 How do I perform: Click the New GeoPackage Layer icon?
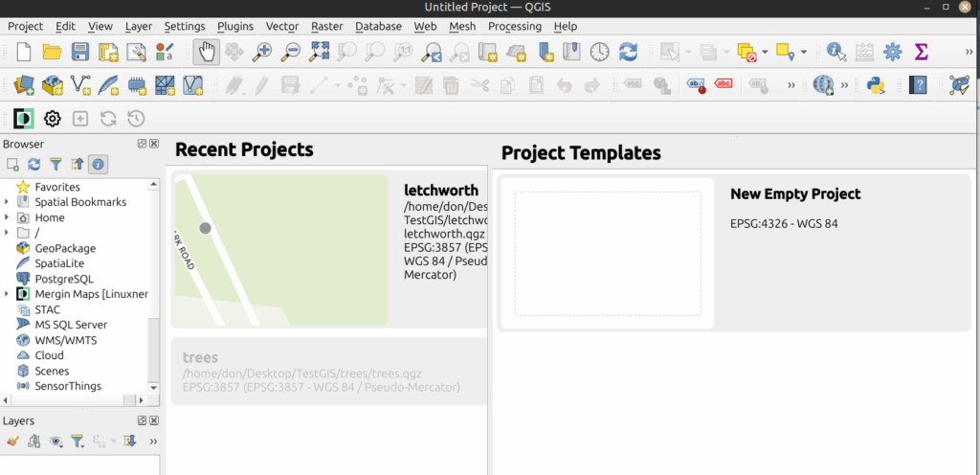(x=52, y=85)
